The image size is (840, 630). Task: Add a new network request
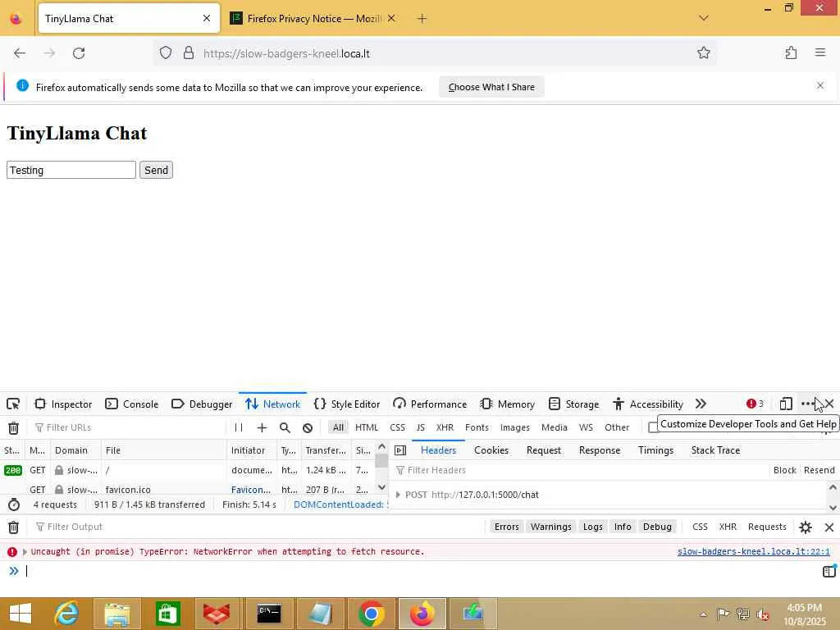pyautogui.click(x=262, y=427)
